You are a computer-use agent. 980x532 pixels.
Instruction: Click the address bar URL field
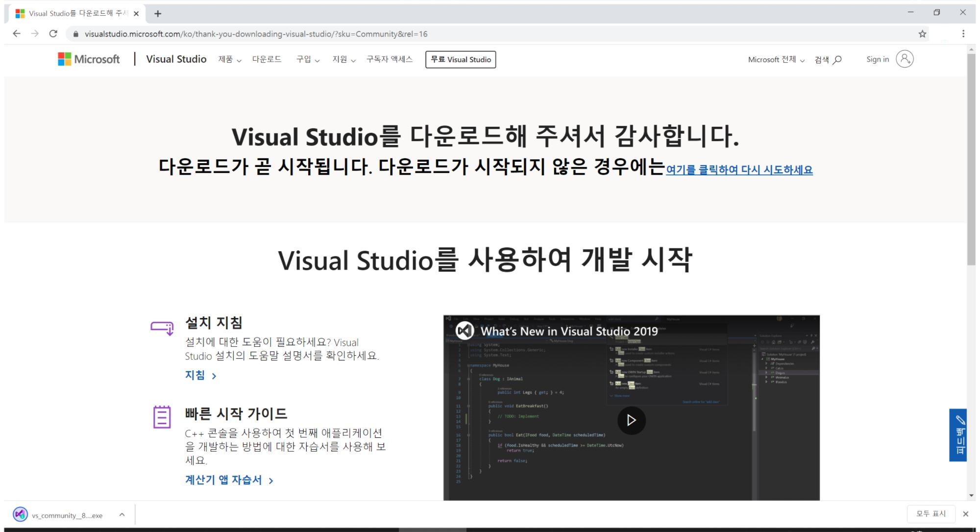(255, 34)
